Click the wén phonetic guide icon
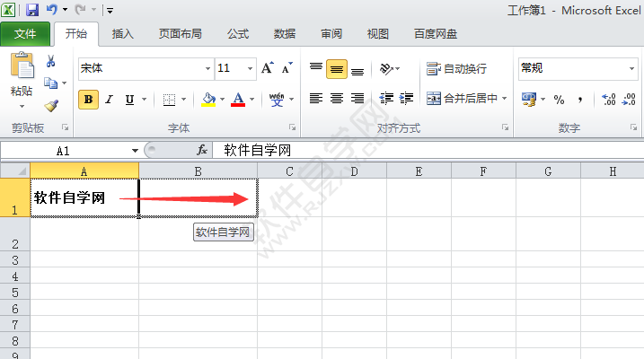 (x=277, y=100)
